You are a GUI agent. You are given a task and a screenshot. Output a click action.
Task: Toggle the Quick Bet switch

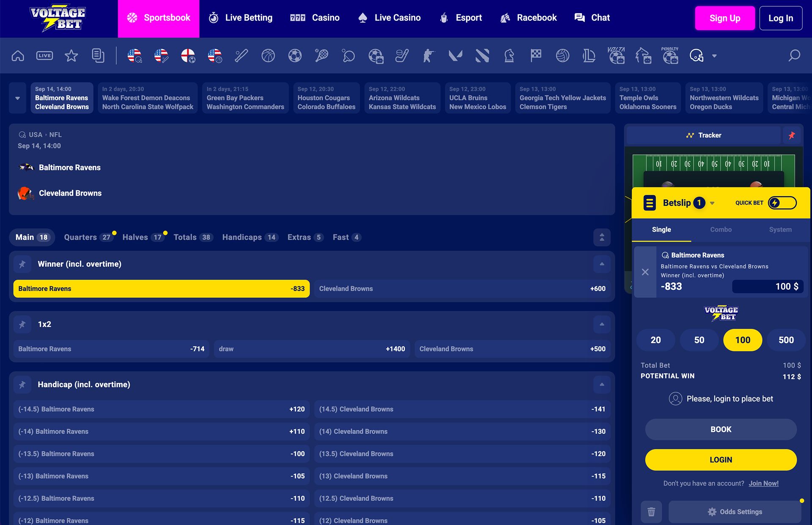(x=782, y=203)
